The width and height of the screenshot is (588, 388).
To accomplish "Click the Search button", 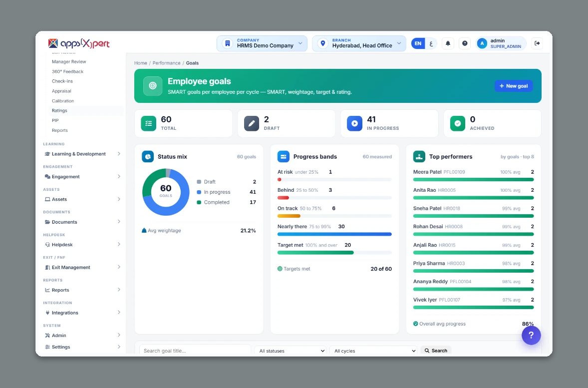I will [x=436, y=351].
